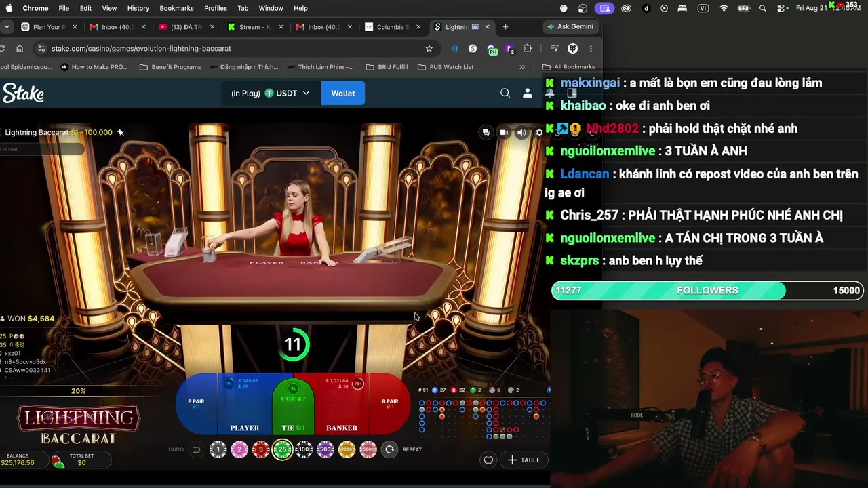Switch to the Columbia tab
Image resolution: width=868 pixels, height=488 pixels.
coord(393,27)
